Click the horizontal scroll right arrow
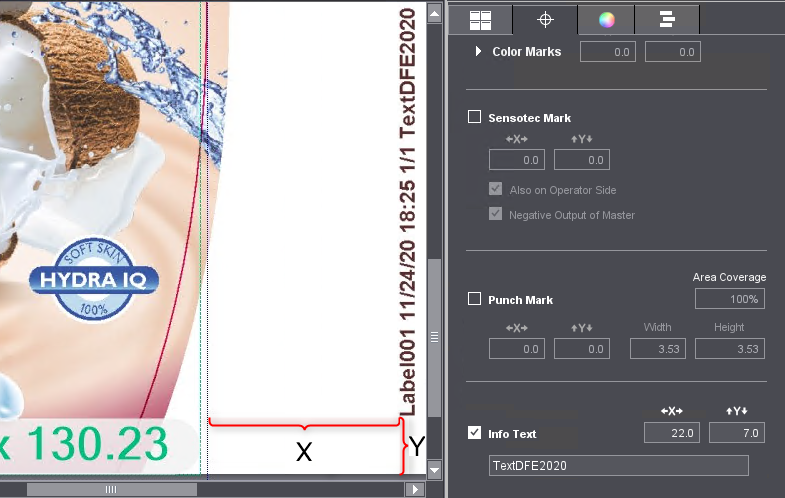 coord(415,489)
